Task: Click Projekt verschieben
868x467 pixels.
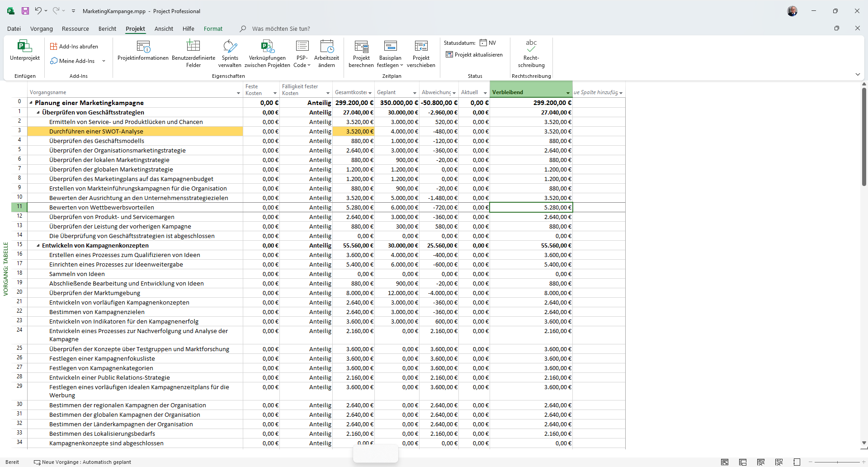Action: click(421, 54)
